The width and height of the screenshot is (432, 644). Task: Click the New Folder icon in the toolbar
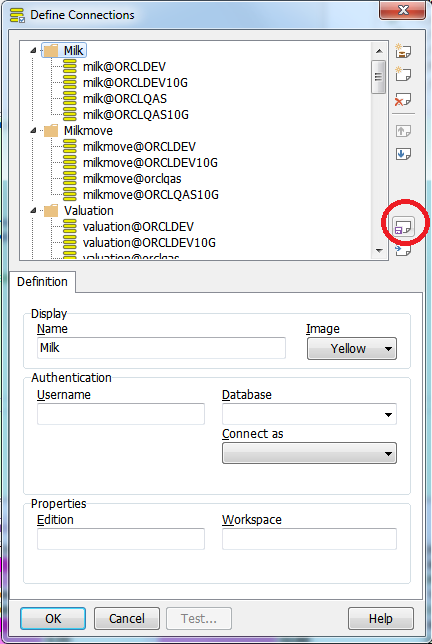(403, 51)
